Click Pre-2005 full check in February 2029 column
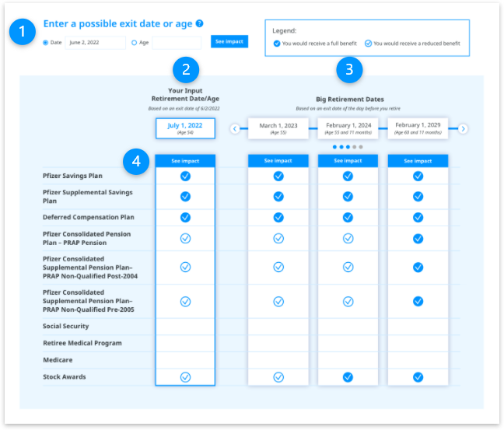Screen dimensions: 504x430 point(418,302)
